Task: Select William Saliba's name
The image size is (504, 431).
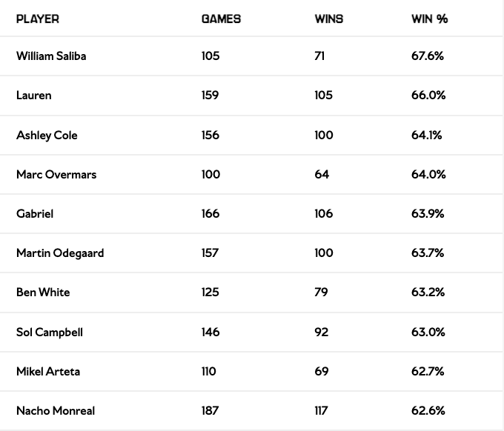Action: (51, 56)
